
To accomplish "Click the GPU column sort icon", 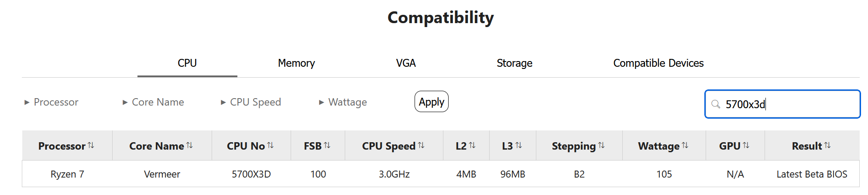I will point(746,145).
